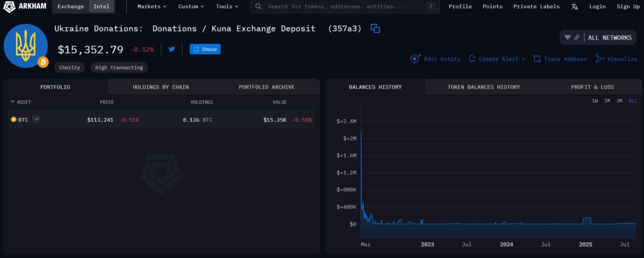Screen dimensions: 644x258
Task: Click the Ukraine trident entity avatar
Action: tap(26, 46)
